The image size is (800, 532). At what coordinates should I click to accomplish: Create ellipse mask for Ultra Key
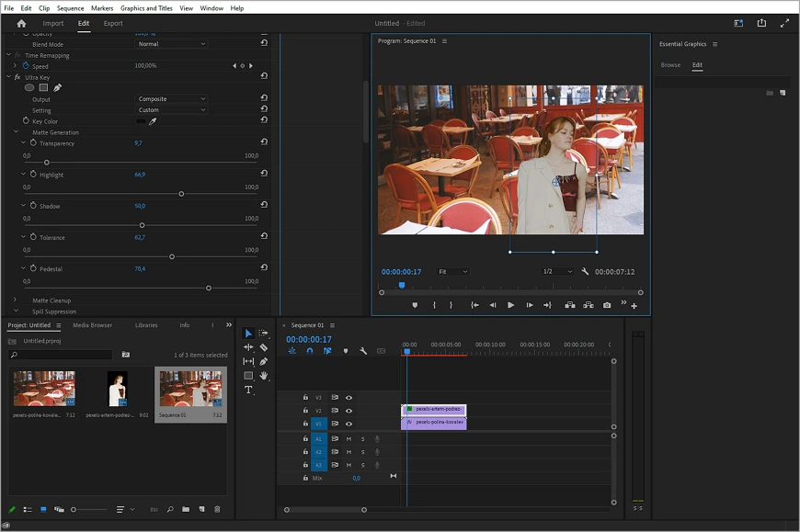point(29,87)
